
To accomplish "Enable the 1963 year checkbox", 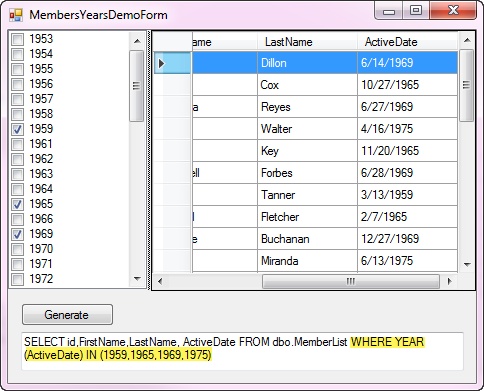I will [x=18, y=174].
